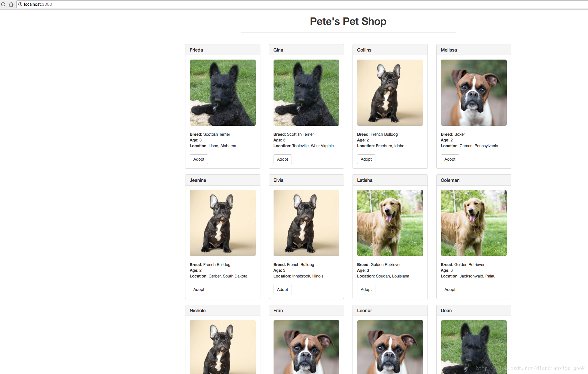This screenshot has height=374, width=588.
Task: Adopt Latisha the Golden Retriever
Action: (x=366, y=290)
